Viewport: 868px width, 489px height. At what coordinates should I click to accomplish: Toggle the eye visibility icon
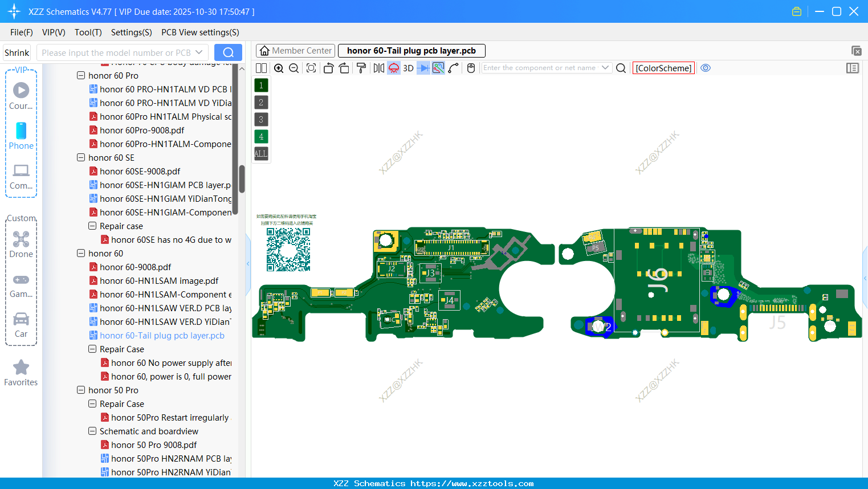click(706, 68)
